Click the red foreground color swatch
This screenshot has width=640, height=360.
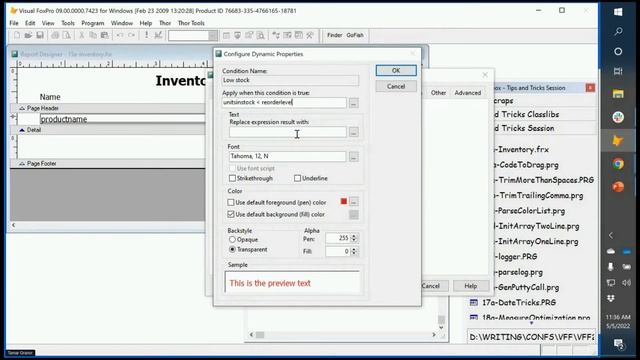(x=344, y=202)
